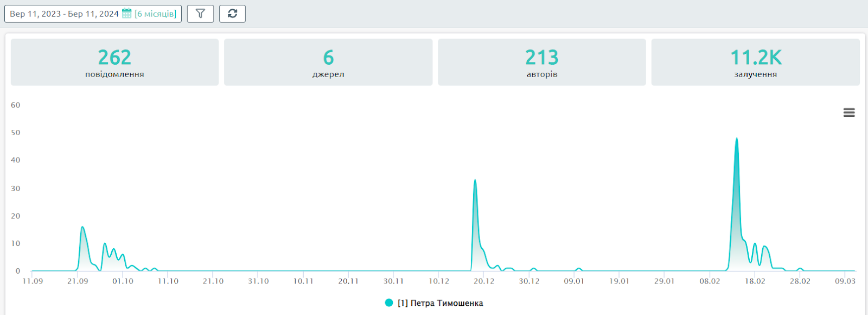Click the highest chart peak in mid-February
This screenshot has height=315, width=868.
[x=737, y=139]
